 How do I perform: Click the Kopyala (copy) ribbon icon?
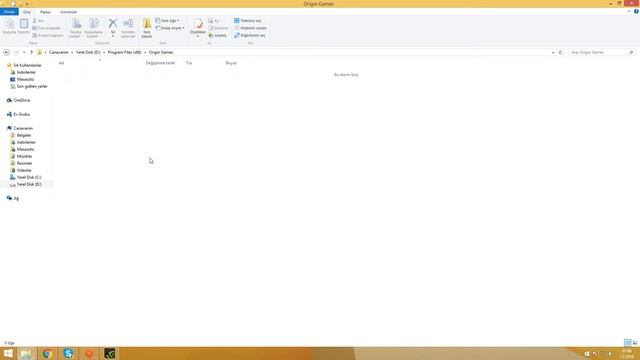[9, 26]
